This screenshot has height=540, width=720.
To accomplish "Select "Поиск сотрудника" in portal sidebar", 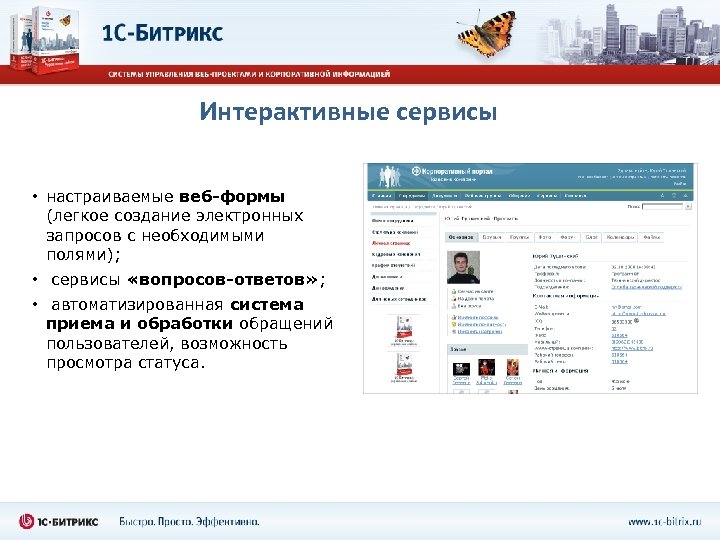I will tap(392, 221).
